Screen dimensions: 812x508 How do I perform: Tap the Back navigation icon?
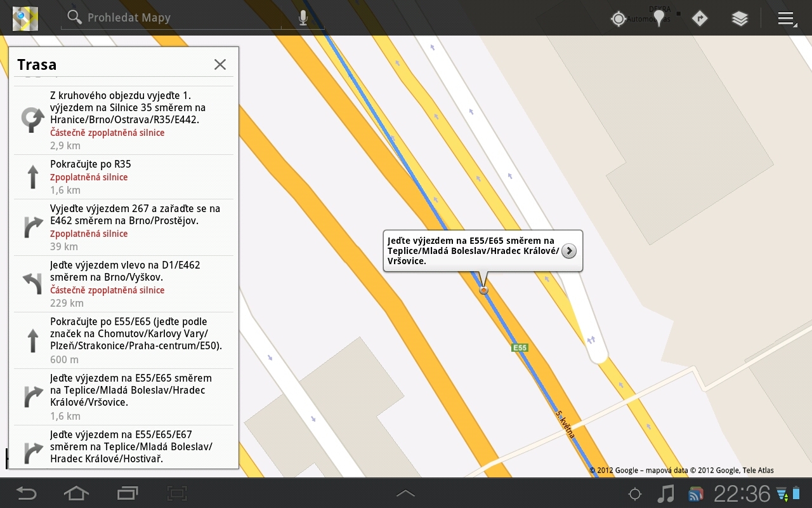click(x=26, y=493)
